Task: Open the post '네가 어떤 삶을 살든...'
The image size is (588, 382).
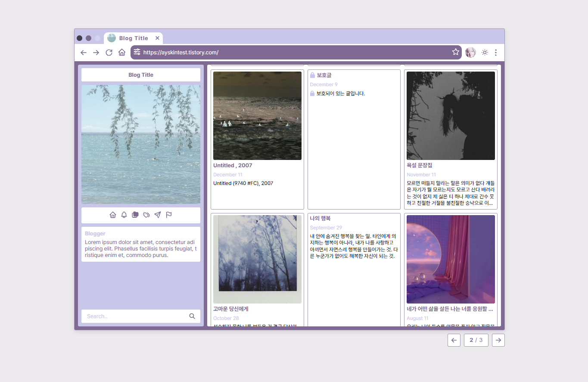Action: point(450,309)
